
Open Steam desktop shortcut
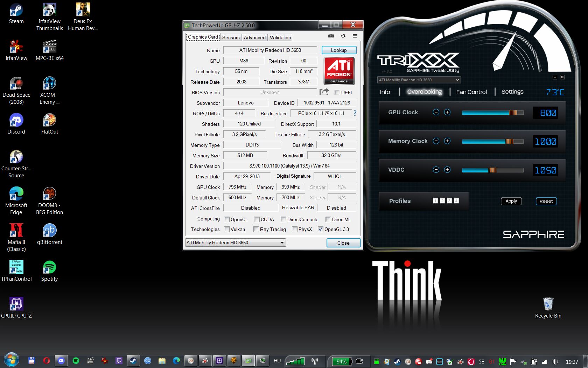[16, 14]
